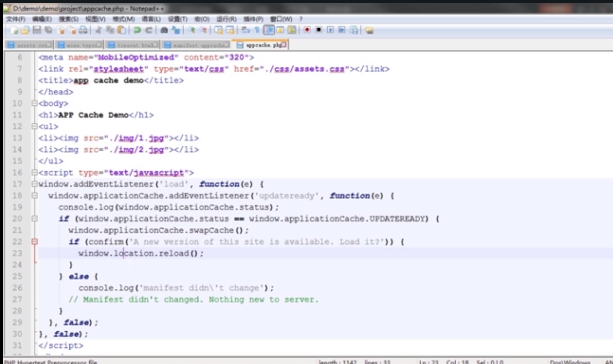Click the Save All toolbar icon

(48, 30)
